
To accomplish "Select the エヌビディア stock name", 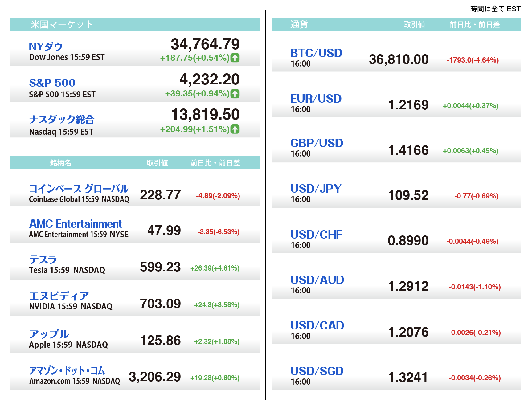I will click(x=59, y=296).
